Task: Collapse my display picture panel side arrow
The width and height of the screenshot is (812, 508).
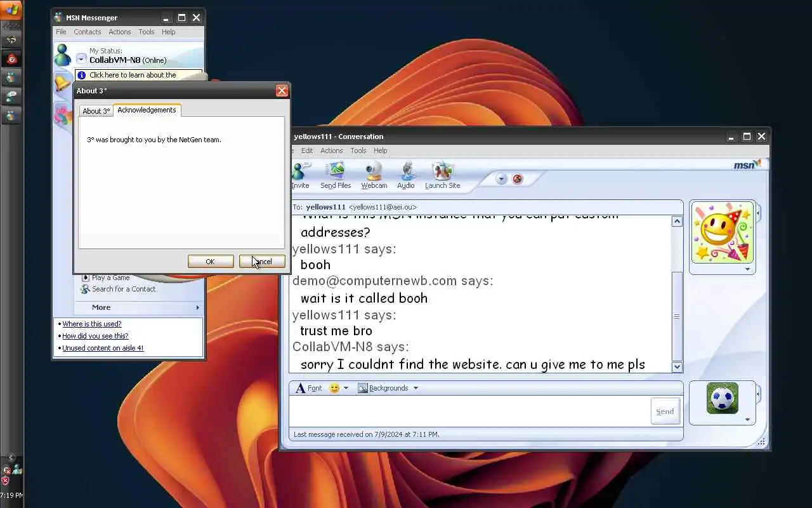Action: (x=758, y=394)
